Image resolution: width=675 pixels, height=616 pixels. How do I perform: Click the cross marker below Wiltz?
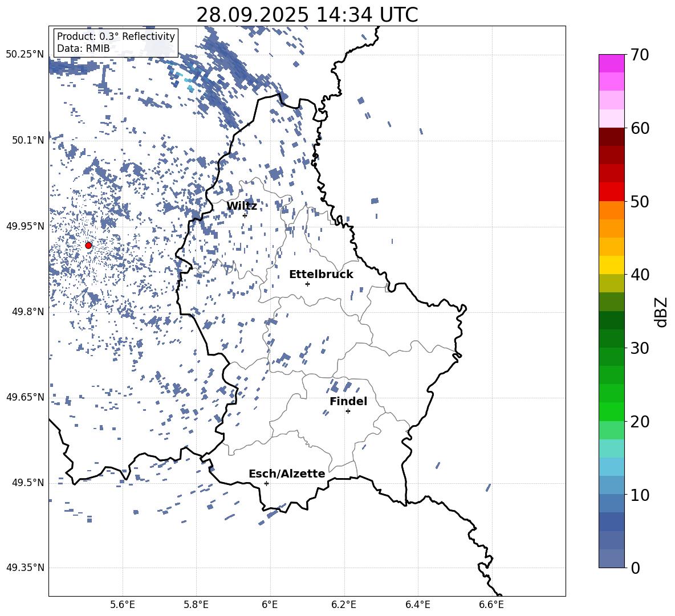point(245,215)
